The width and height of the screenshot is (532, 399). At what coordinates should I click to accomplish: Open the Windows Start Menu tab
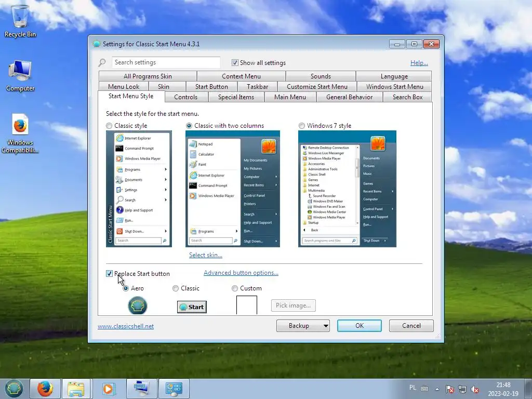395,87
